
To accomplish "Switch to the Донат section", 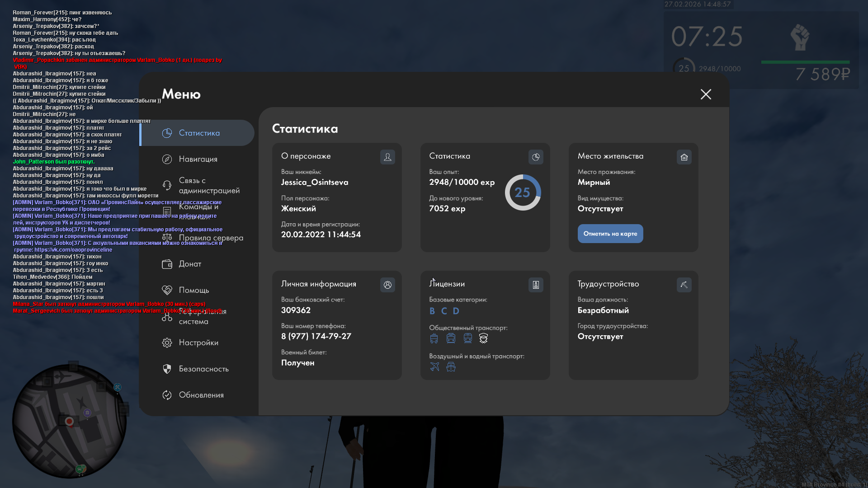I will (190, 264).
